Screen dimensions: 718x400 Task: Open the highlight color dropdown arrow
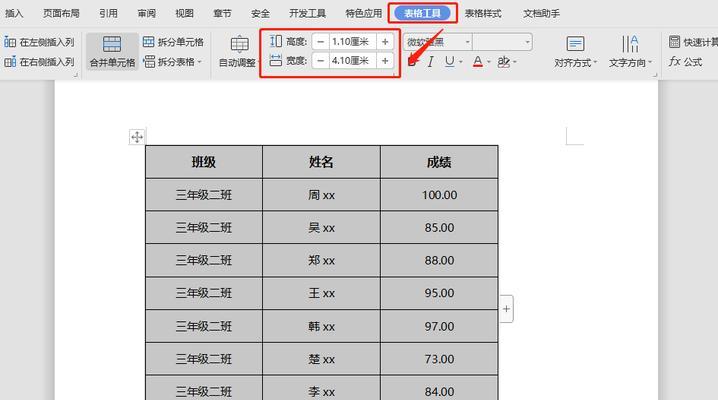pos(515,61)
